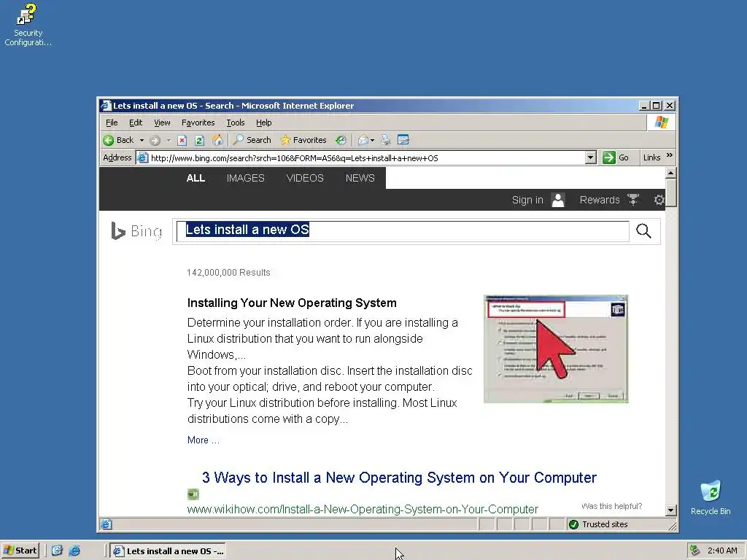The height and width of the screenshot is (560, 747).
Task: Open Bing settings gear icon
Action: pyautogui.click(x=659, y=200)
